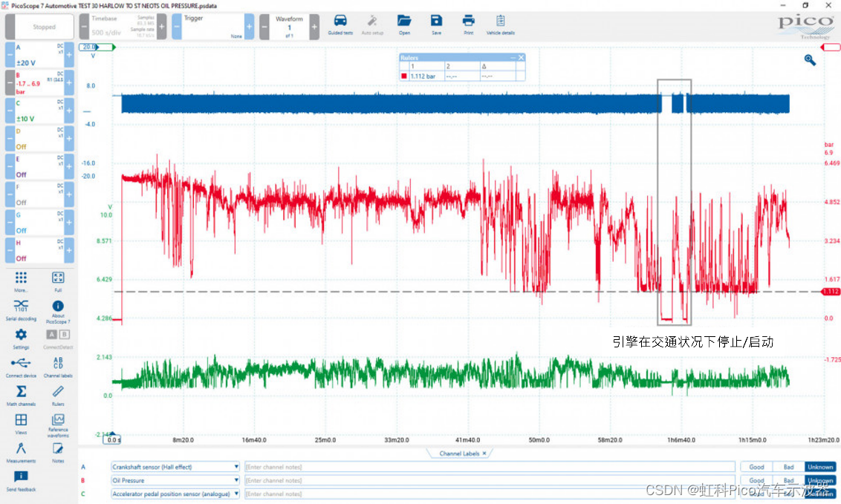Click channel A notes input field
Image resolution: width=841 pixels, height=504 pixels.
489,467
